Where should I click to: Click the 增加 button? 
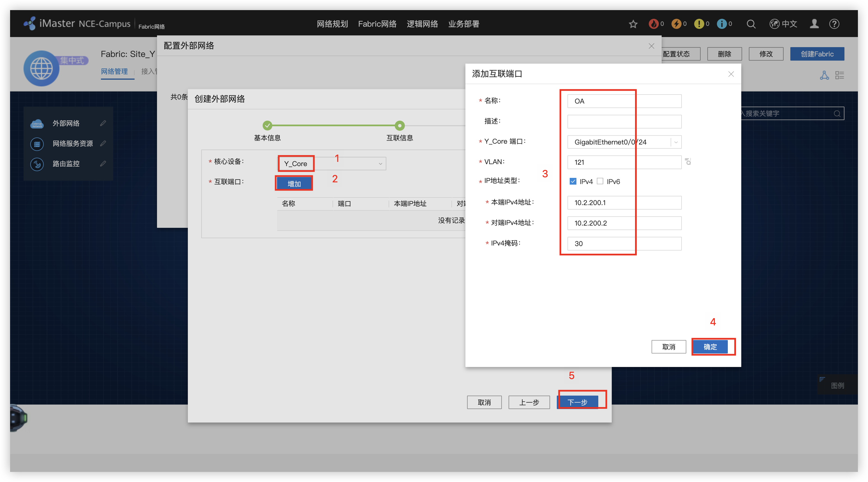294,183
